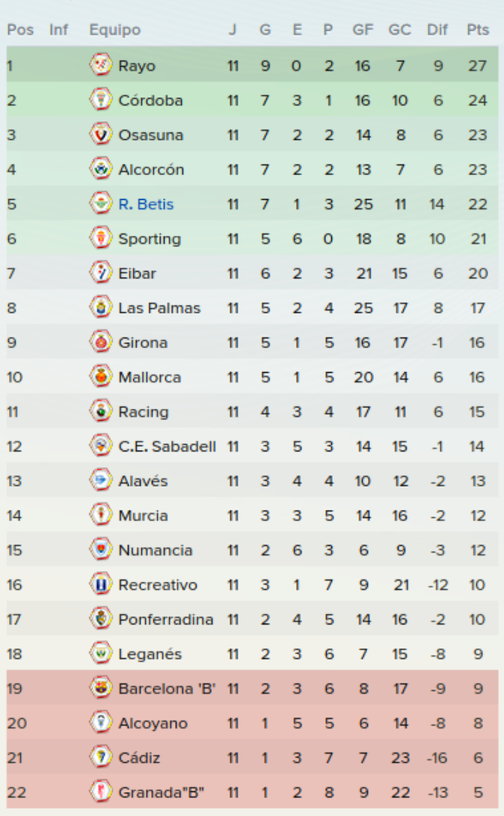Image resolution: width=504 pixels, height=816 pixels.
Task: Click the Barcelona 'B' crest icon
Action: (100, 688)
